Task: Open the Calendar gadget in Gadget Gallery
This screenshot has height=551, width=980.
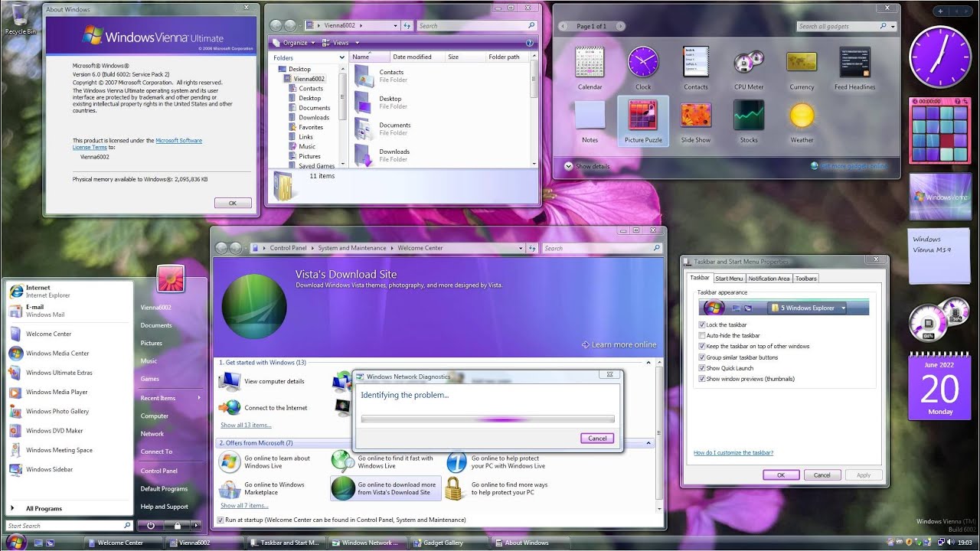Action: point(590,68)
